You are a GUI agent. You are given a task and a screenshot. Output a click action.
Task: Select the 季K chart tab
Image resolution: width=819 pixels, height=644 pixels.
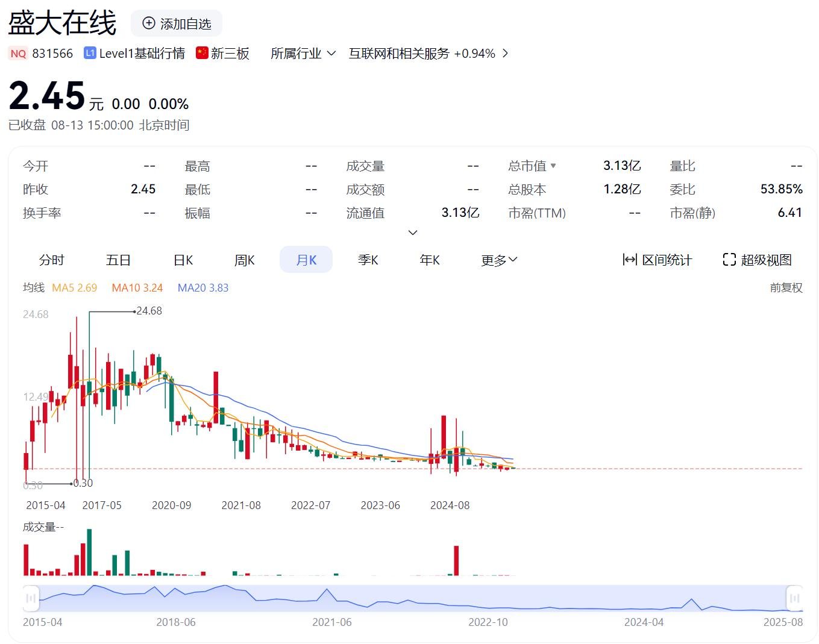[368, 260]
